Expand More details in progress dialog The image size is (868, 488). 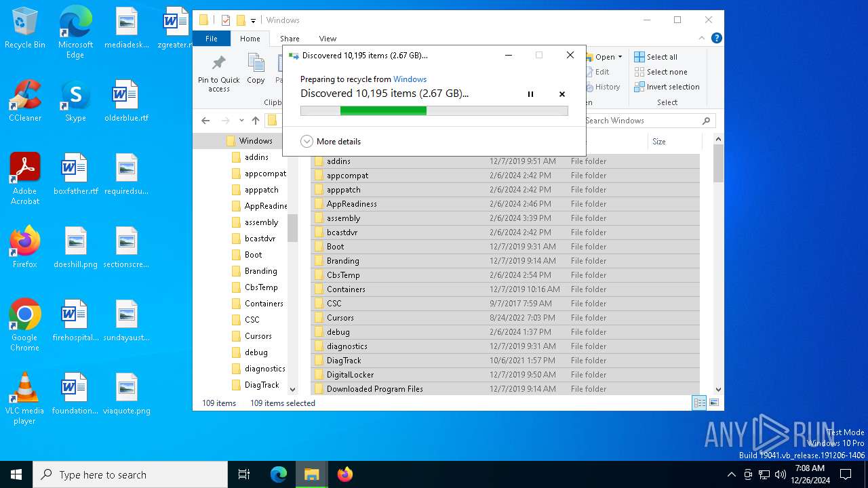(x=331, y=142)
